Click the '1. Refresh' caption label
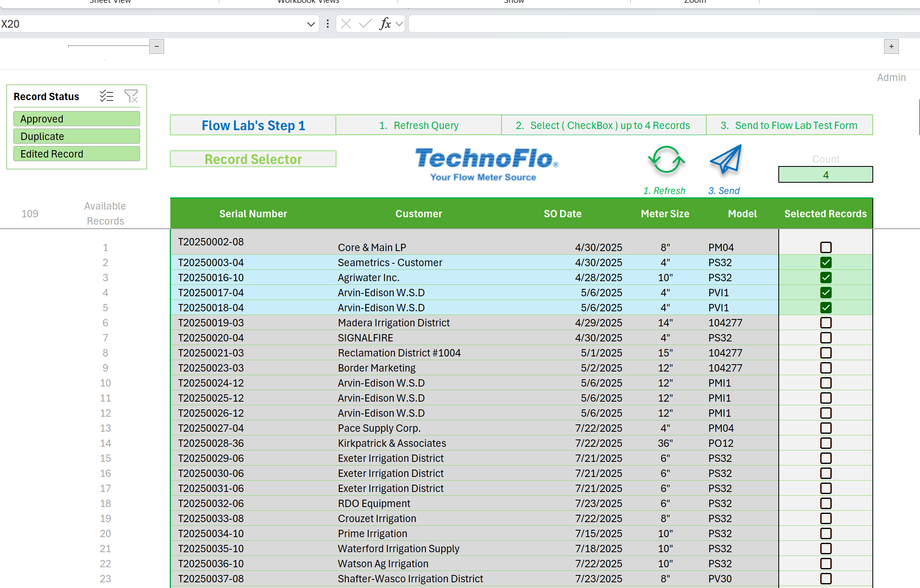 pyautogui.click(x=664, y=191)
